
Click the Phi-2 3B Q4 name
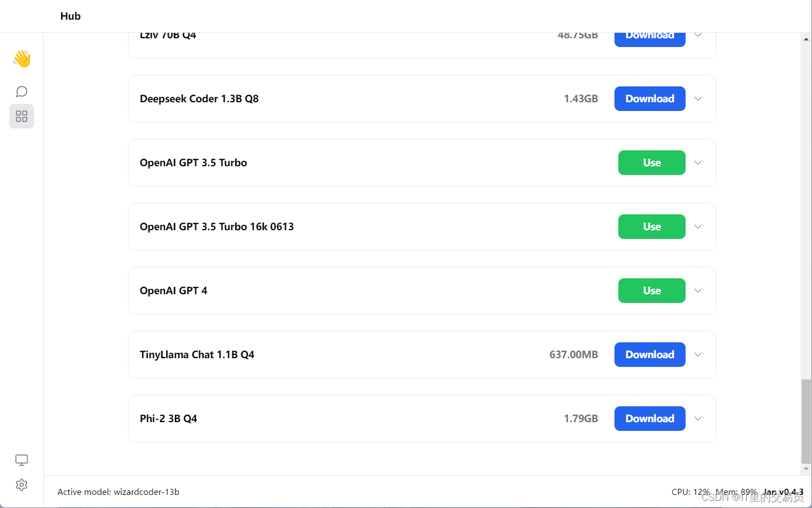[x=169, y=419]
